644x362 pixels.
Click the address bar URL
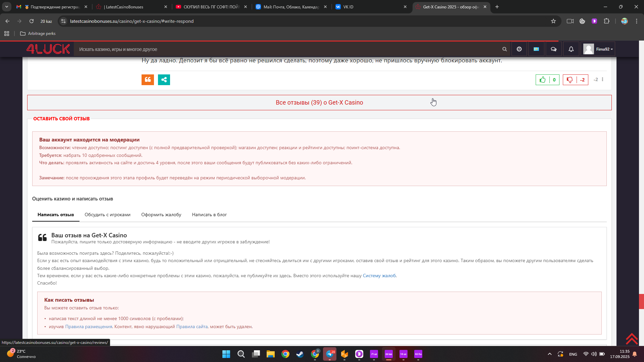click(132, 21)
